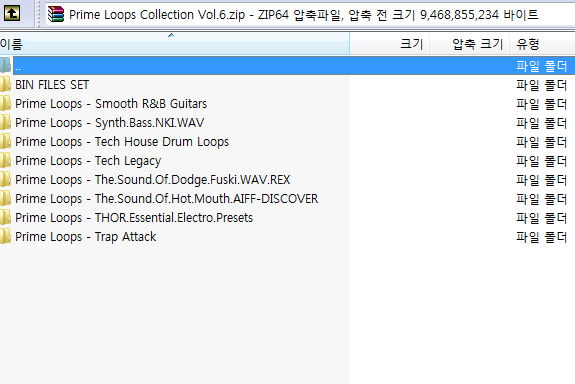Select the BIN FILES SET folder icon
Image resolution: width=575 pixels, height=384 pixels.
click(x=5, y=84)
